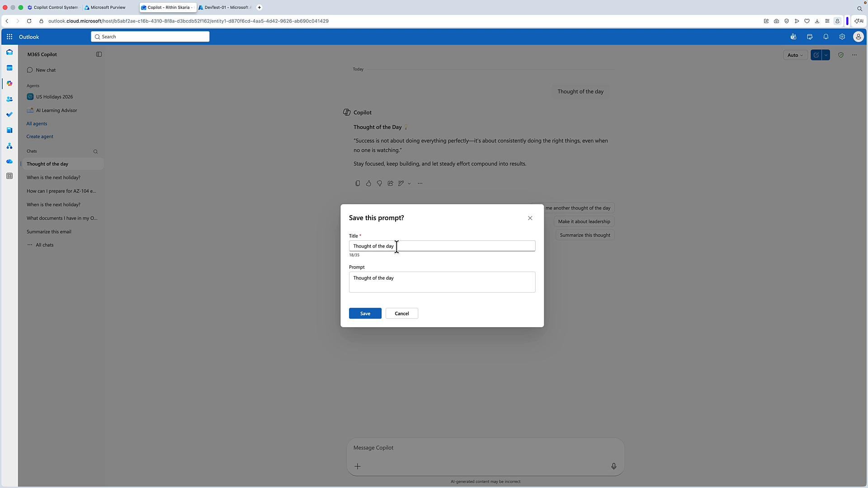This screenshot has width=868, height=488.
Task: Click the Message Copilot input
Action: (486, 448)
